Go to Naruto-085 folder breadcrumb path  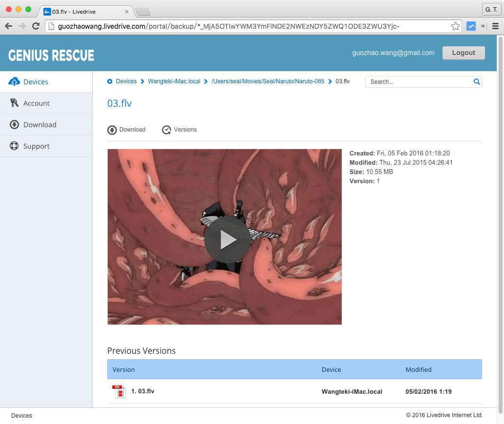click(x=268, y=81)
